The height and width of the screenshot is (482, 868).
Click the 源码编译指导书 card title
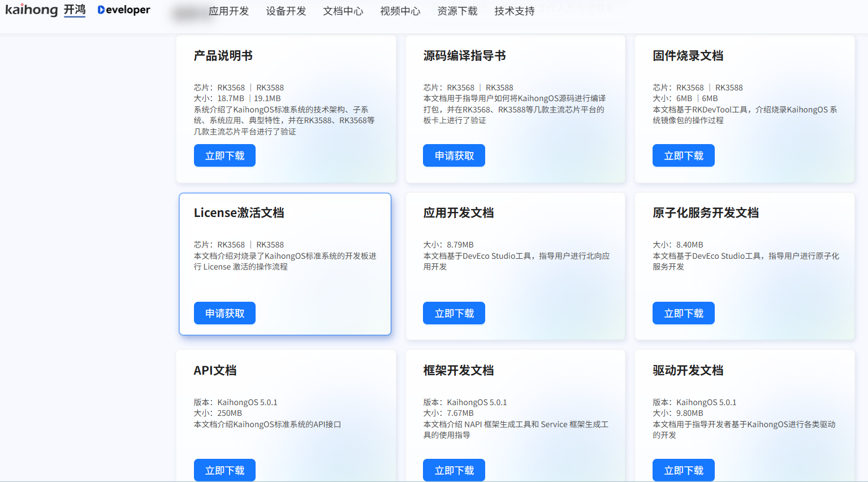(x=464, y=55)
